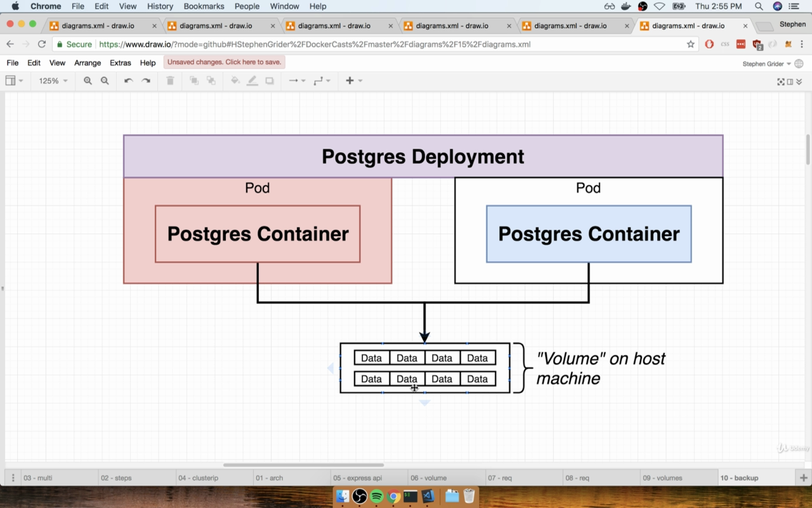The image size is (812, 508).
Task: Switch to the 03 - multi page tab
Action: 60,478
